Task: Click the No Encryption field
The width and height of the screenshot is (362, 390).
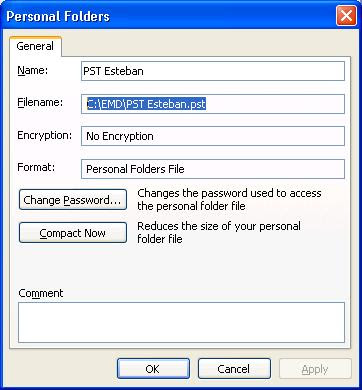Action: click(213, 136)
